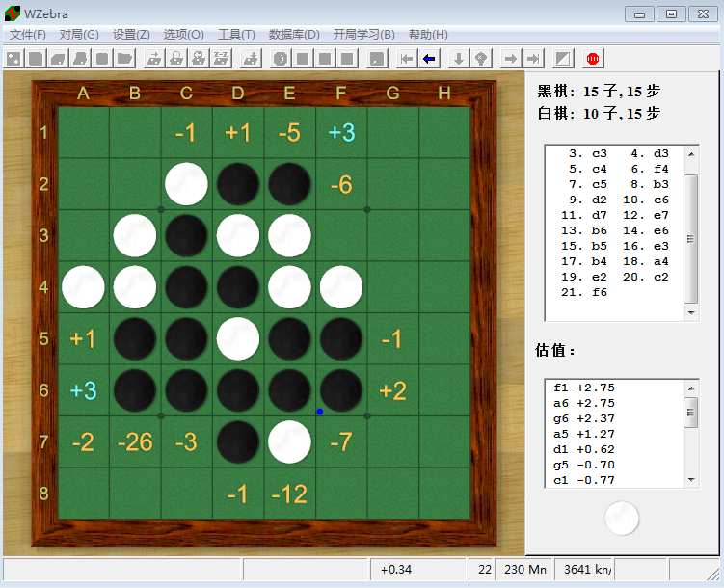This screenshot has width=724, height=588.
Task: Click move list scrollbar up arrow
Action: click(x=691, y=154)
